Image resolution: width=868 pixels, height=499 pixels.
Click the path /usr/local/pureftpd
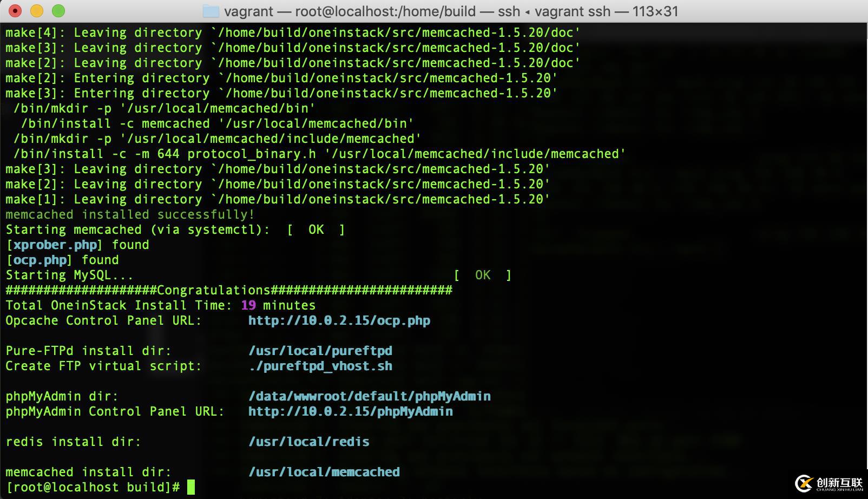[x=320, y=351]
